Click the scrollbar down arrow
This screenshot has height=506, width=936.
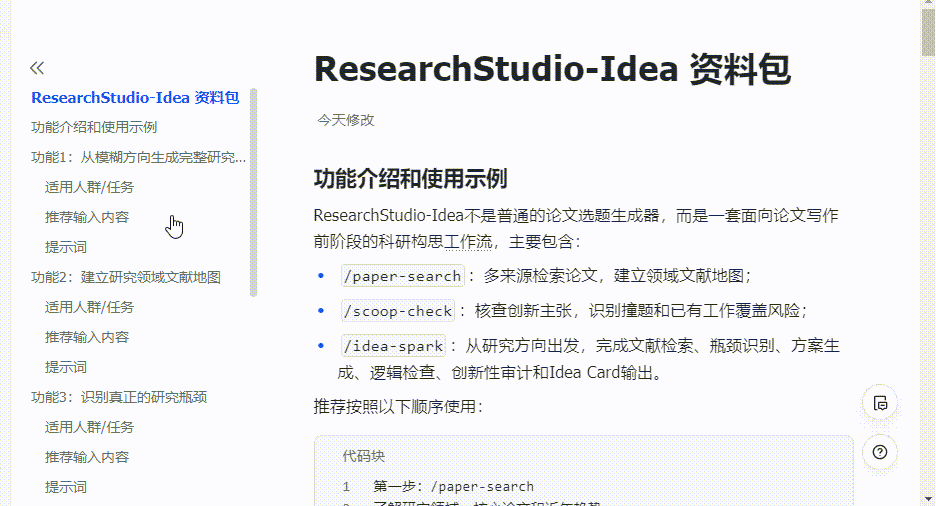tap(928, 499)
